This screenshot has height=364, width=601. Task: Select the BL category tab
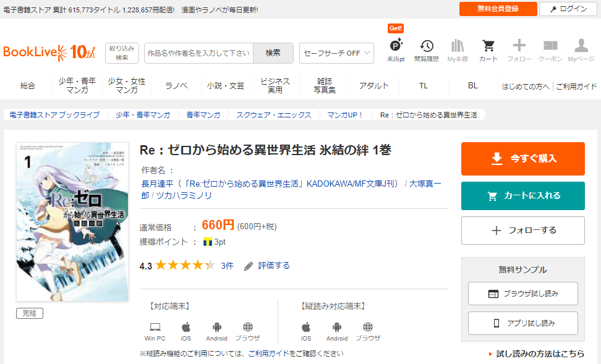(x=473, y=86)
